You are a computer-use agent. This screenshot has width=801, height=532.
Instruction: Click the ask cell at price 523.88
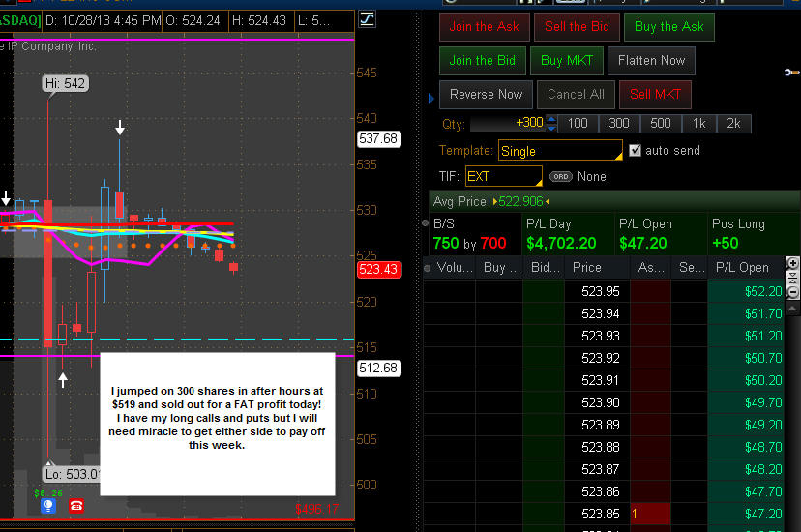click(650, 447)
